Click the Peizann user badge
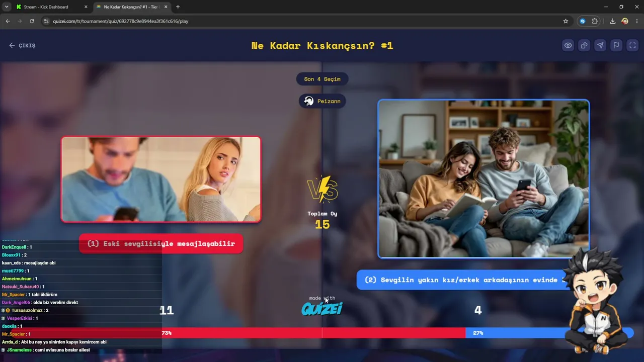Viewport: 644px width, 362px height. click(x=322, y=101)
